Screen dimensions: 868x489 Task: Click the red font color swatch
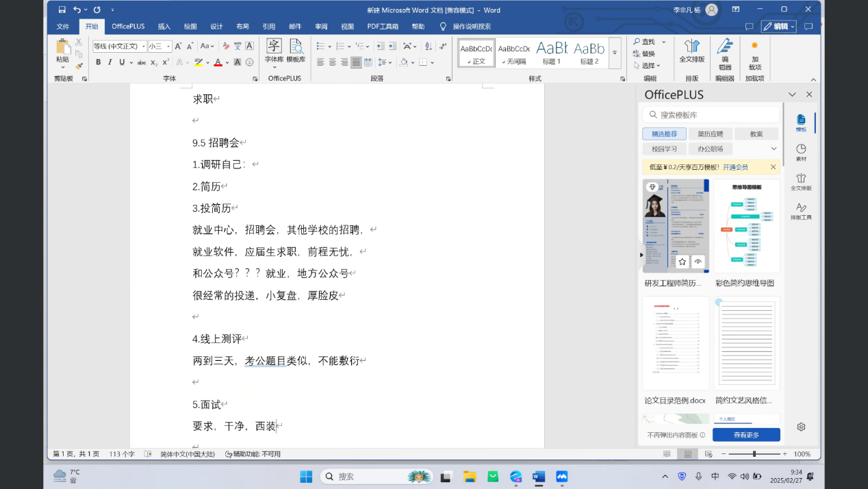pyautogui.click(x=218, y=62)
